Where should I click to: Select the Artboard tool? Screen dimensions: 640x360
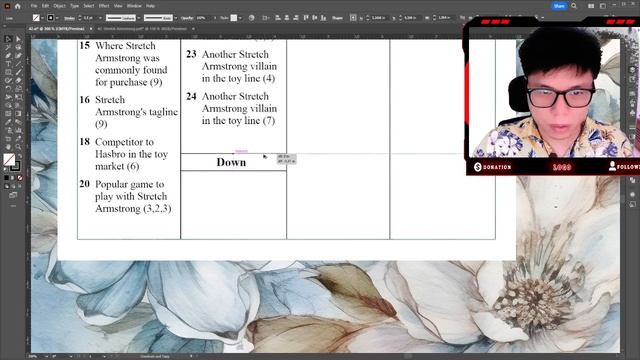coord(8,139)
